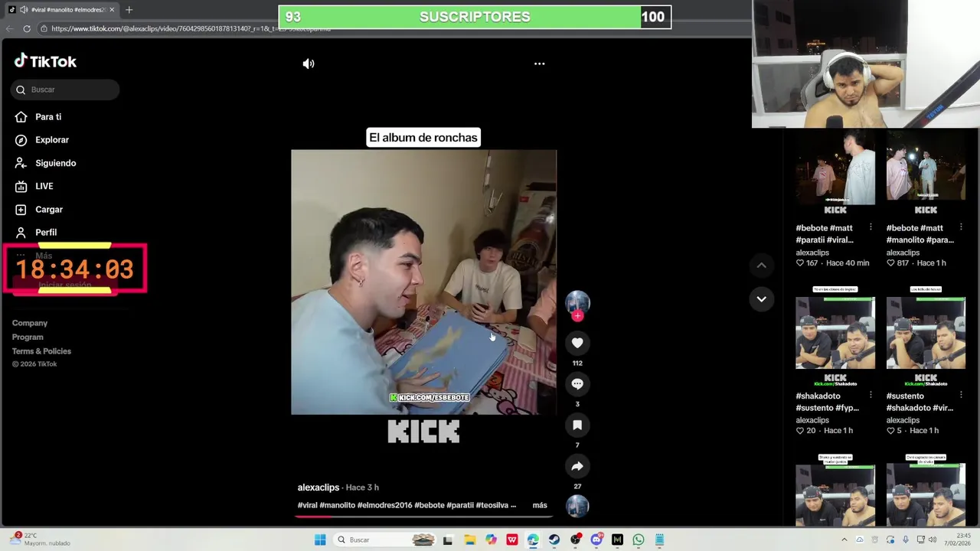The height and width of the screenshot is (551, 980).
Task: Open a new browser tab
Action: tap(129, 10)
